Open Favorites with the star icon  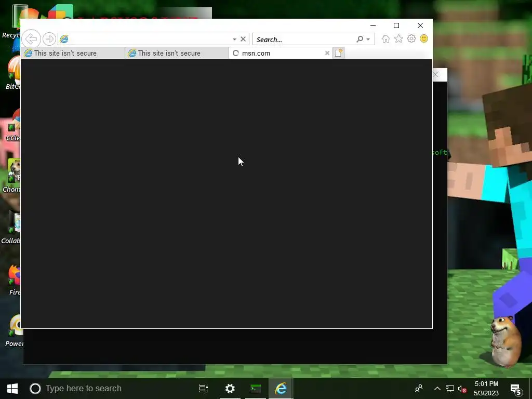[398, 38]
